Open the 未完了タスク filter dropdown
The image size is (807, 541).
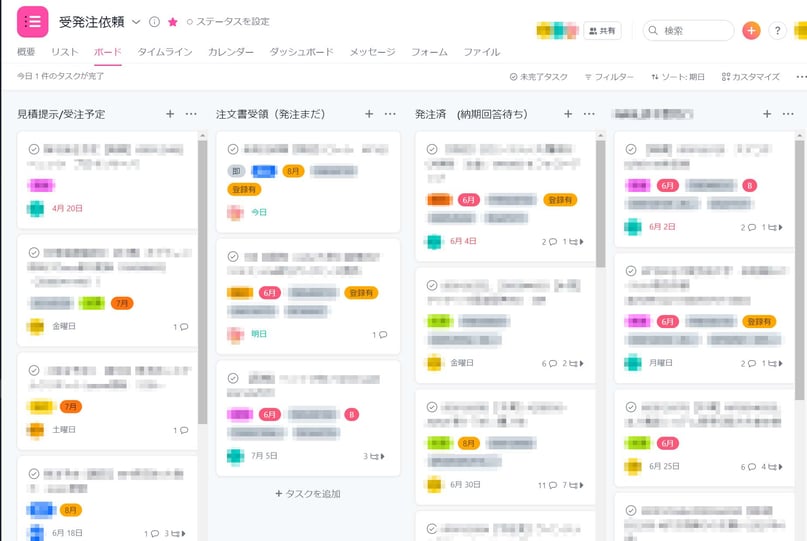539,77
